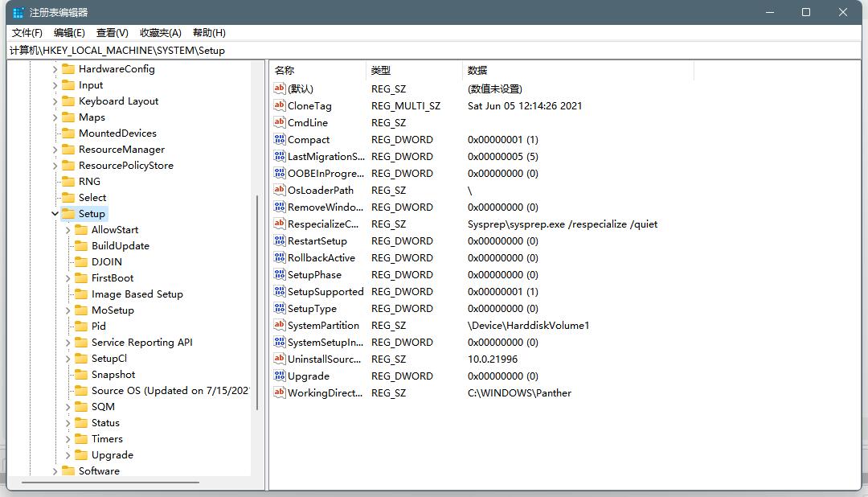868x497 pixels.
Task: Expand the AllowStart subkey
Action: point(68,230)
